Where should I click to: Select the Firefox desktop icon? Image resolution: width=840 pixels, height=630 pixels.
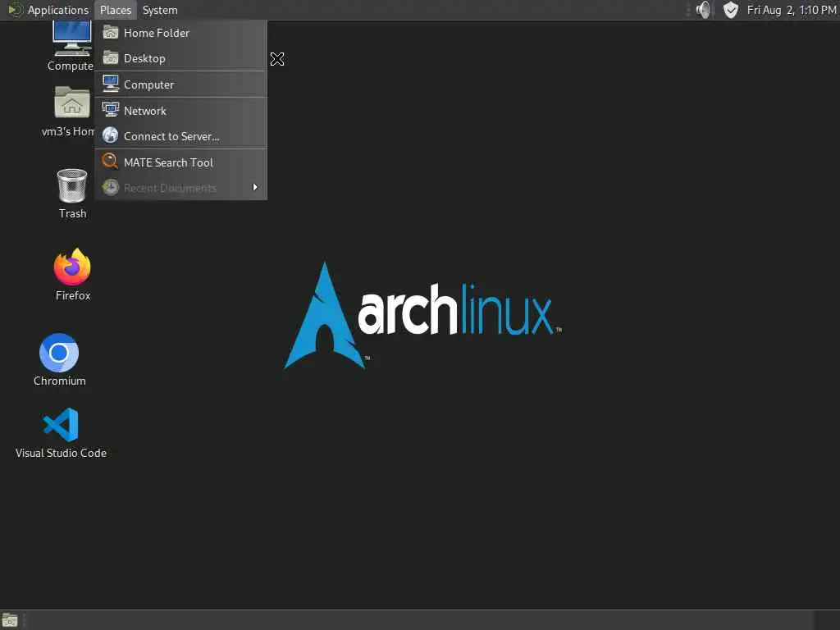point(72,274)
